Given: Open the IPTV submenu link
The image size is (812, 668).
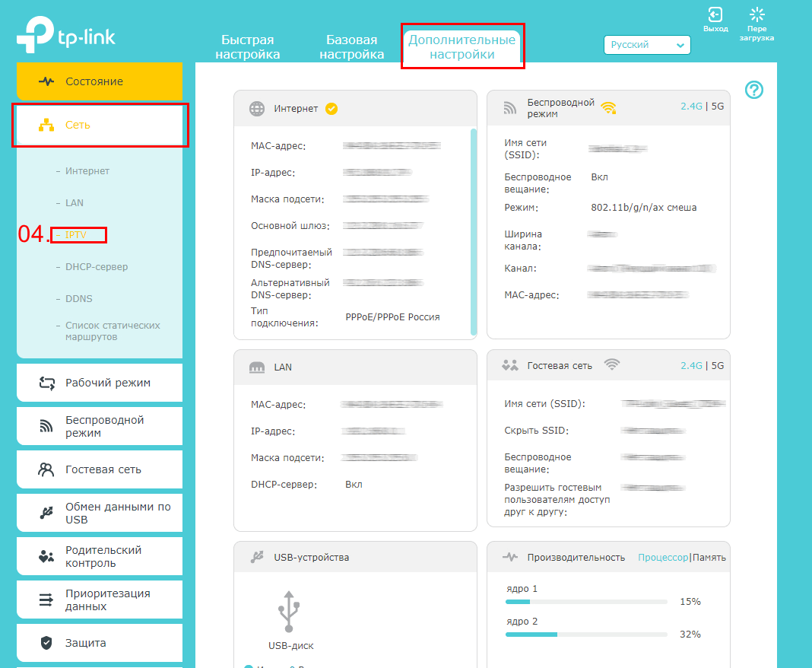Looking at the screenshot, I should [76, 235].
